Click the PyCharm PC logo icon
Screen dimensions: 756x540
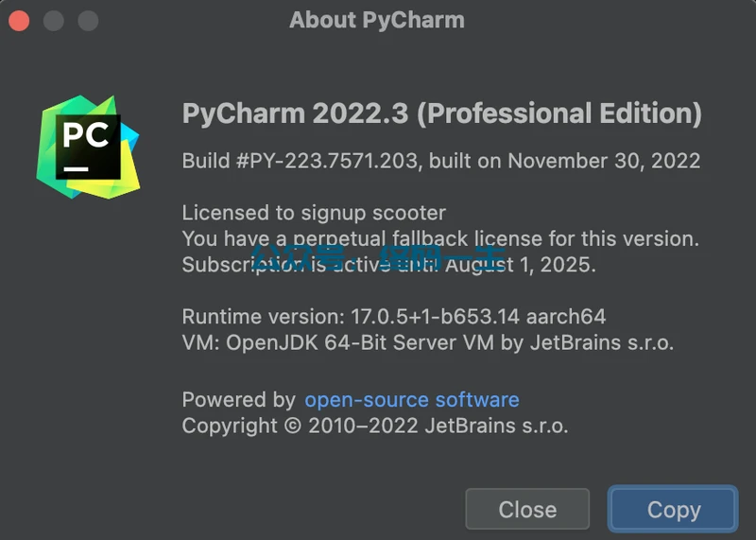pyautogui.click(x=88, y=147)
